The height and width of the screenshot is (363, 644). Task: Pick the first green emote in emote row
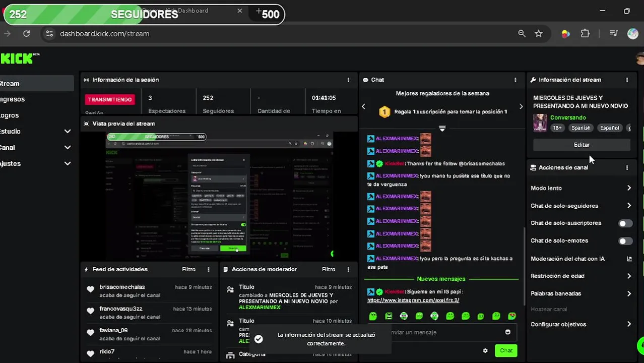373,316
